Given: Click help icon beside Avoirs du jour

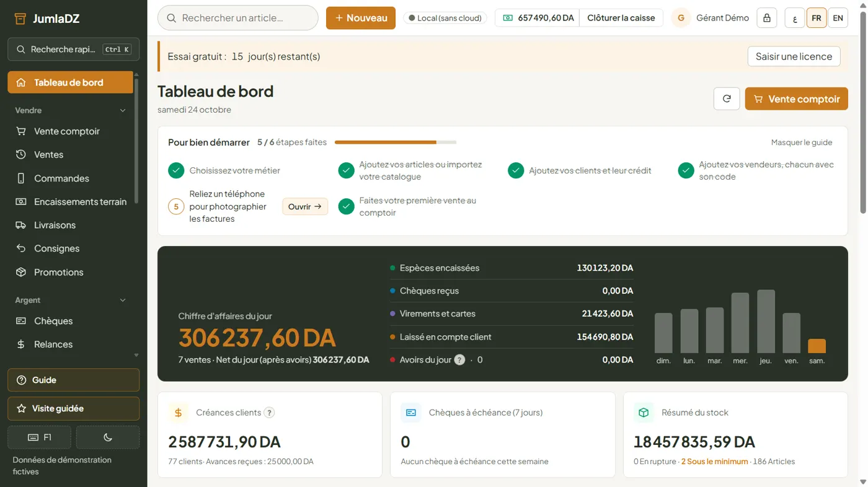Looking at the screenshot, I should pyautogui.click(x=459, y=360).
